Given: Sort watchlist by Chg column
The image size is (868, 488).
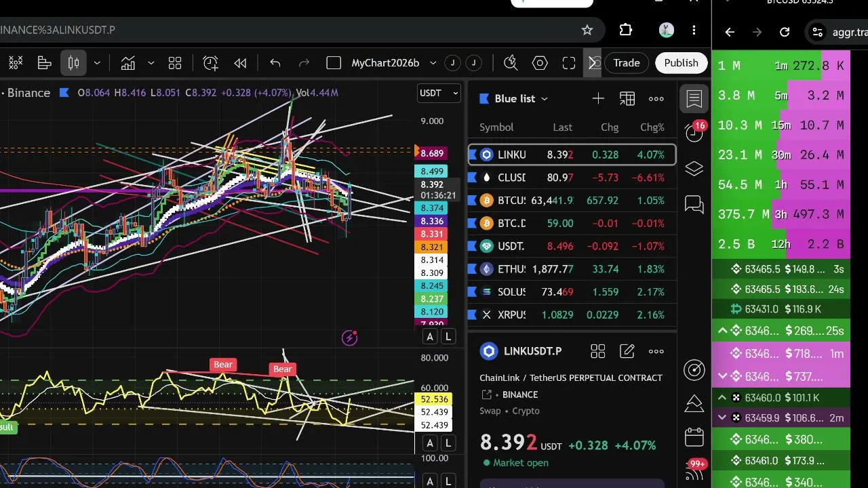Looking at the screenshot, I should [610, 127].
